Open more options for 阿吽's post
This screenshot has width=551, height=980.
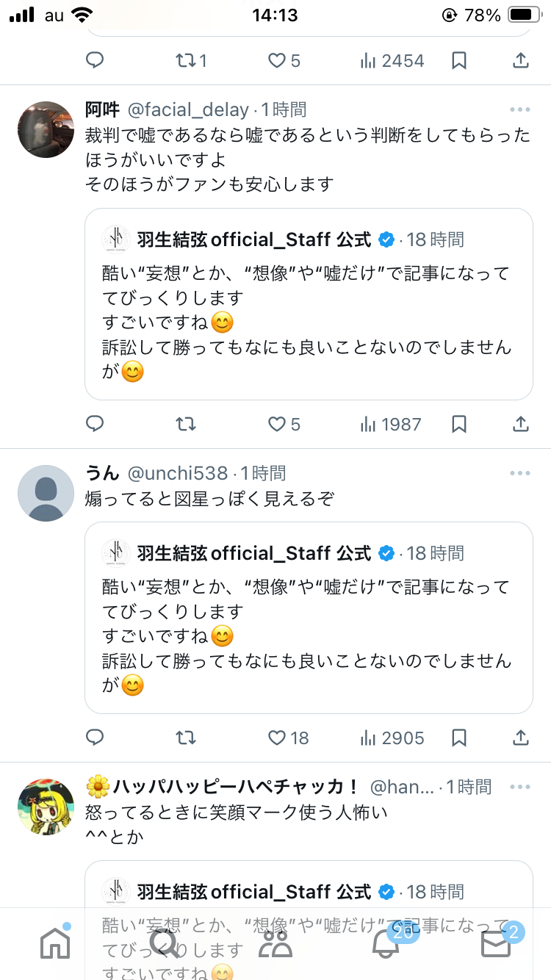[x=519, y=110]
